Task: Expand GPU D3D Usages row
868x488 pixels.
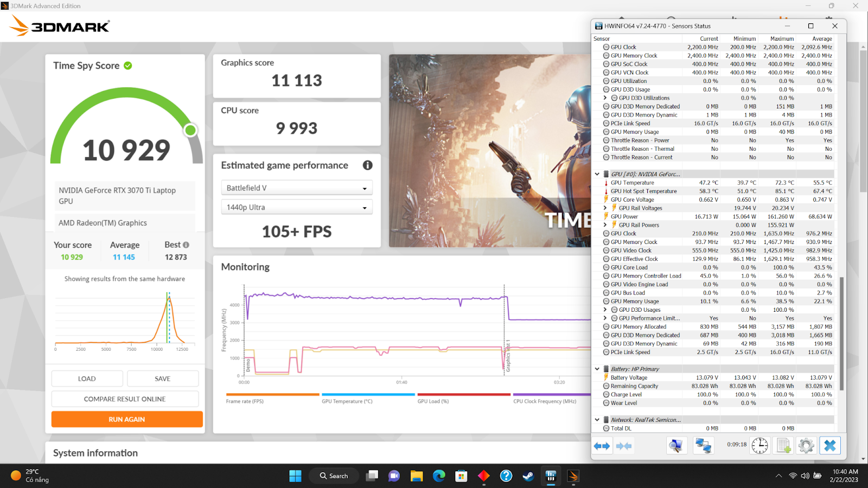Action: pos(605,310)
